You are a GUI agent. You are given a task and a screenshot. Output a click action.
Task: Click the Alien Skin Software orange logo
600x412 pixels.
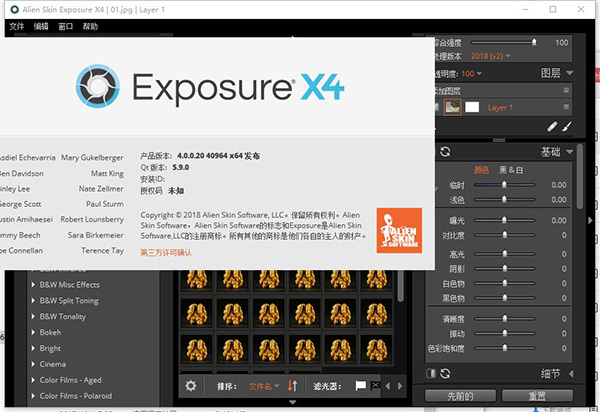[399, 230]
